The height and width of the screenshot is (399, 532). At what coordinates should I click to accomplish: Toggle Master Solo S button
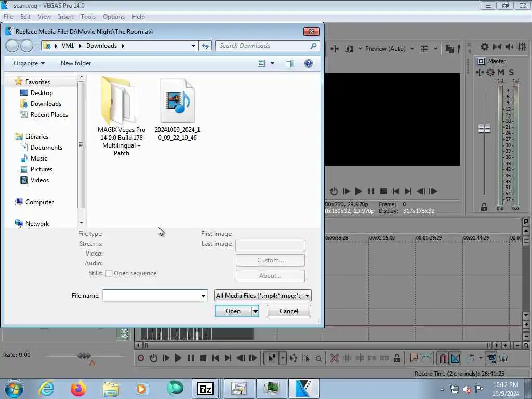(511, 72)
